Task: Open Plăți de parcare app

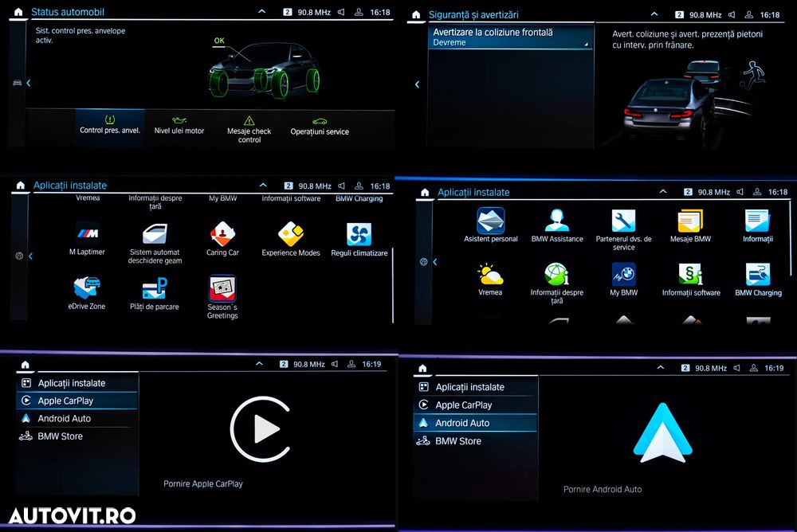Action: click(155, 293)
